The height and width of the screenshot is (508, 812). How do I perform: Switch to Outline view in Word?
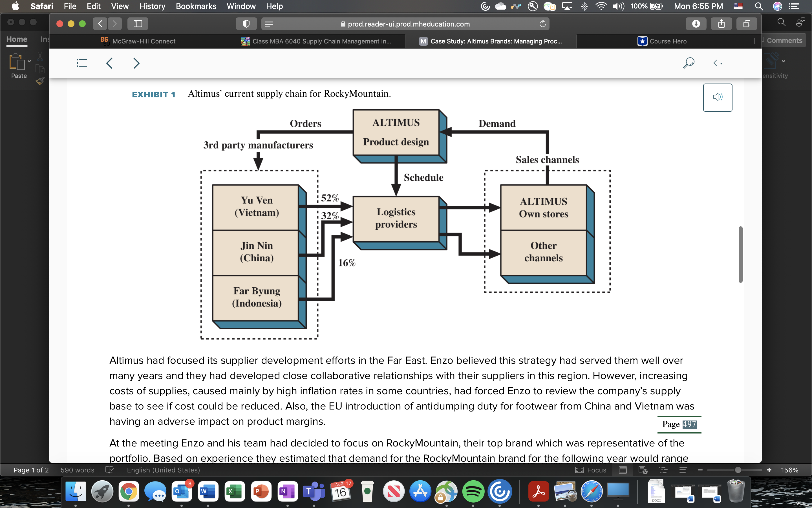[x=663, y=470]
